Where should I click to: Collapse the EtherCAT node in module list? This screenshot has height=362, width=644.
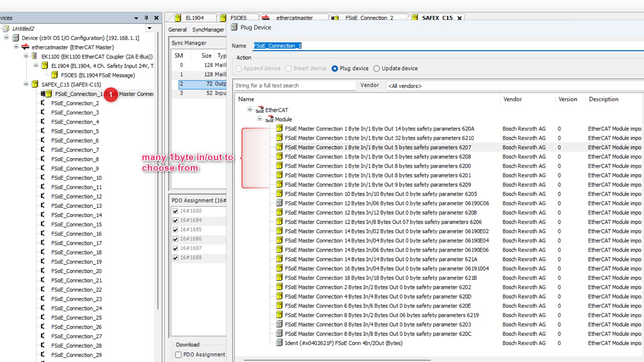click(250, 110)
